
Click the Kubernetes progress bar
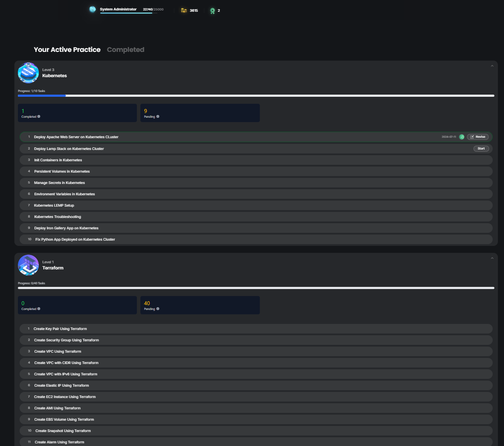[x=256, y=96]
